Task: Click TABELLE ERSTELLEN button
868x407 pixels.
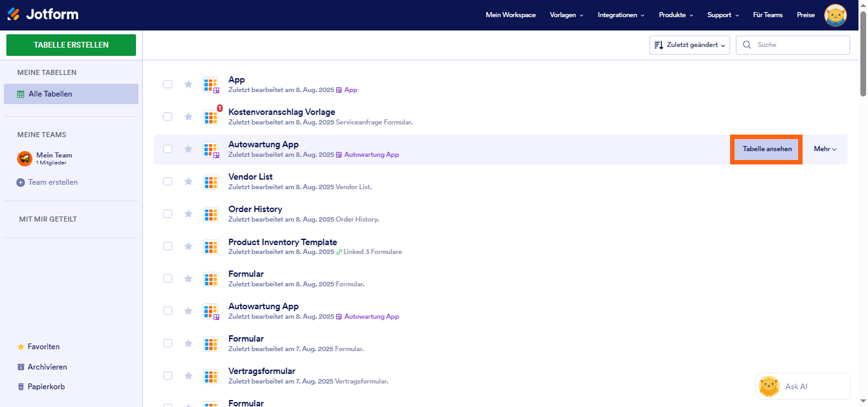Action: (71, 45)
